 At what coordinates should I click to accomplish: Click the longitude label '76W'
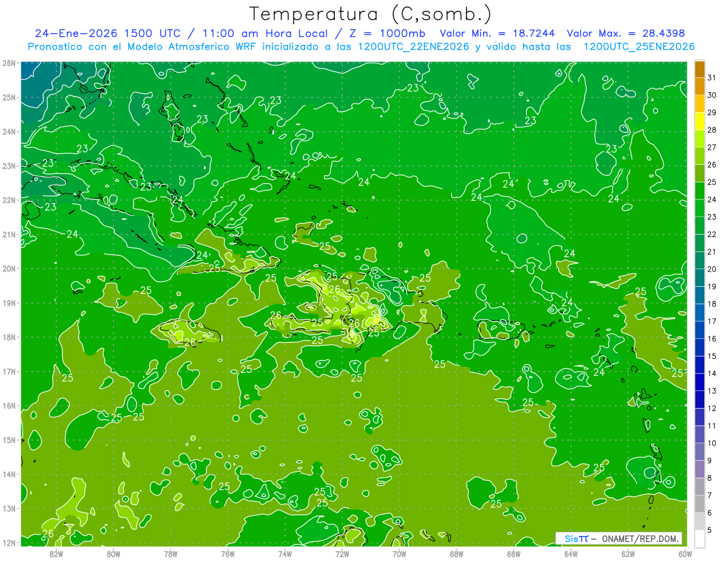pos(227,553)
